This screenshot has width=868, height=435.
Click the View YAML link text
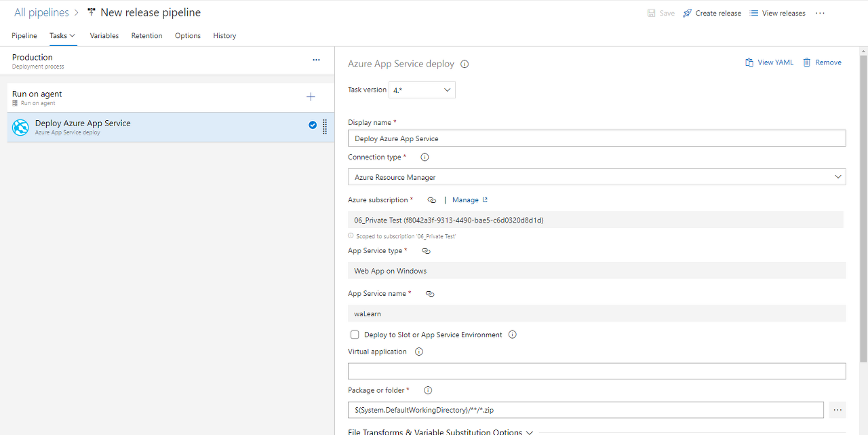[775, 62]
